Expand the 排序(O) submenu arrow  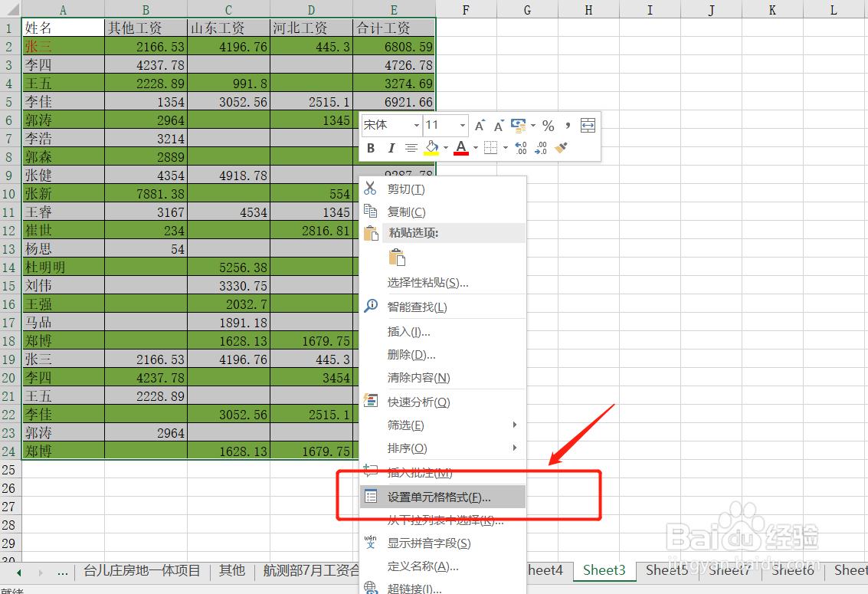click(514, 448)
